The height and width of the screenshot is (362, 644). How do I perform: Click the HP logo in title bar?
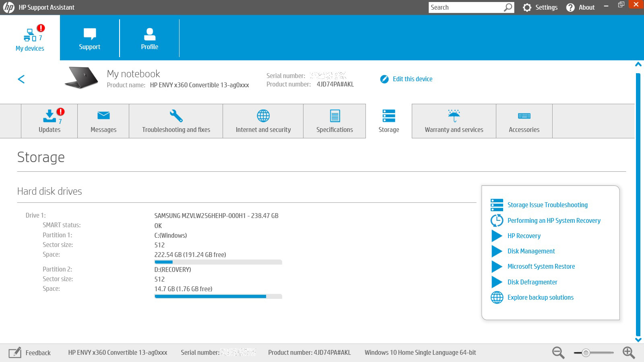8,7
